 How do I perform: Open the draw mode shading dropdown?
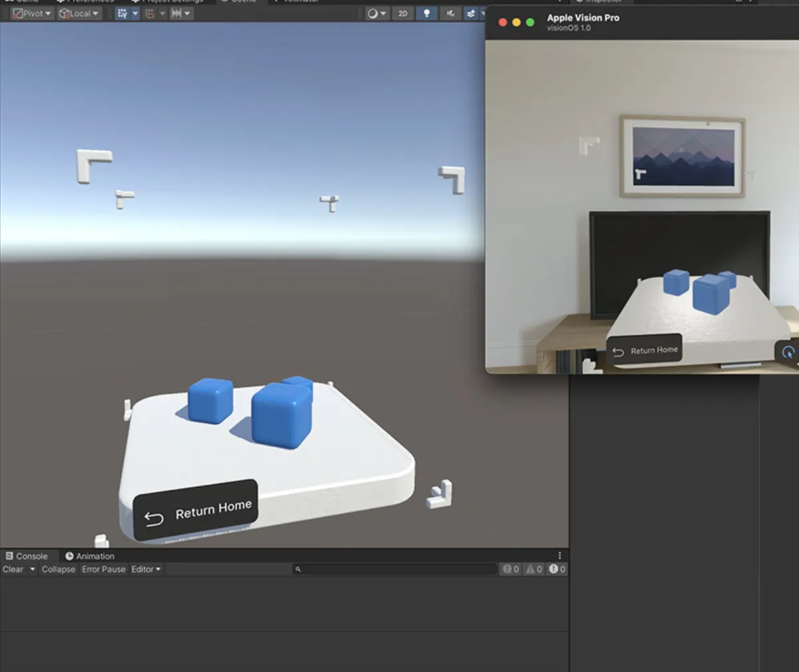click(x=375, y=13)
